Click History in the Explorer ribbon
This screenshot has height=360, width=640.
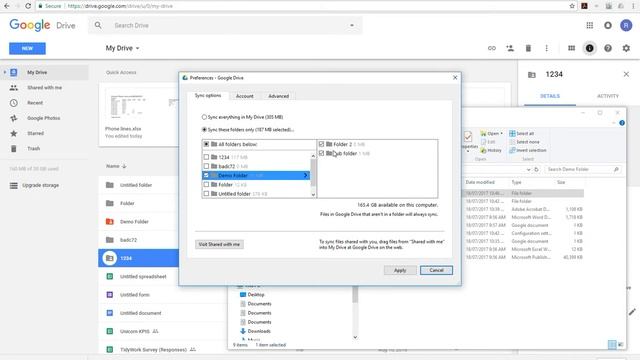(x=491, y=150)
